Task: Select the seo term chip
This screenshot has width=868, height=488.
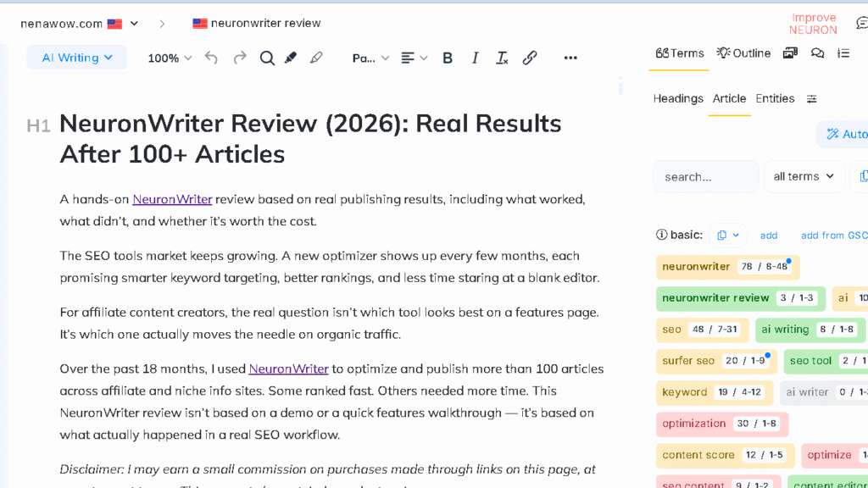Action: tap(702, 330)
